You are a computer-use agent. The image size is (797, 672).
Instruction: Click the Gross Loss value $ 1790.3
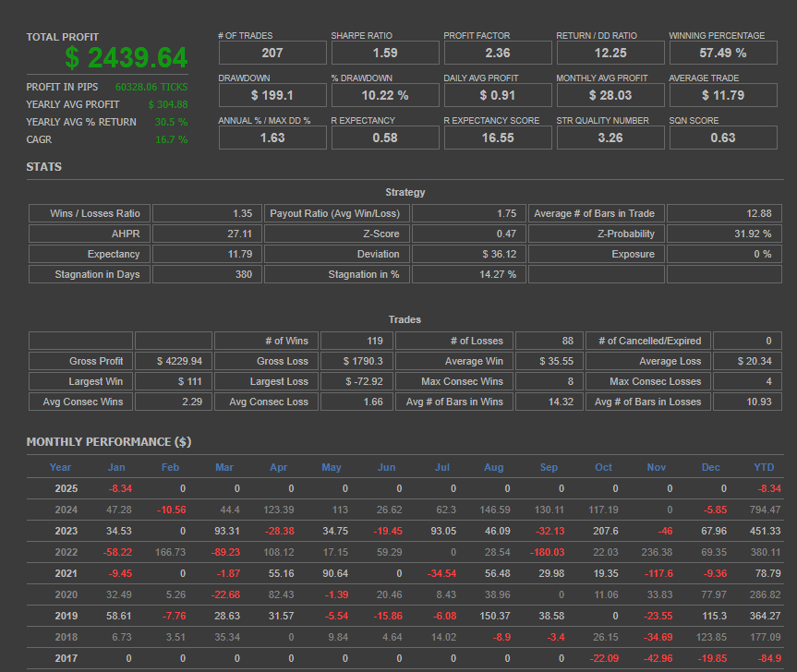(363, 361)
